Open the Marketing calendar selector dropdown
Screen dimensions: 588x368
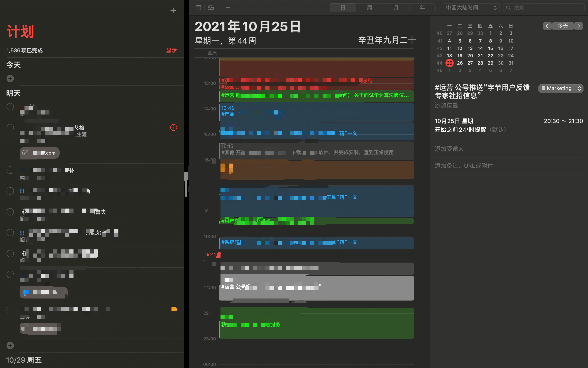(561, 88)
